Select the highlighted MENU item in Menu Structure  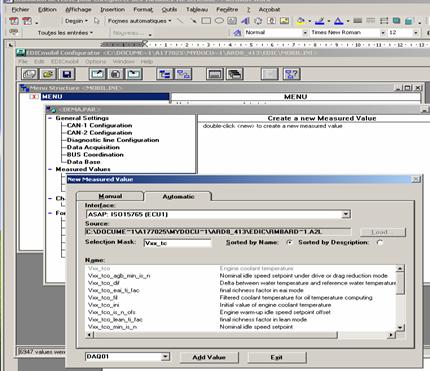105,97
